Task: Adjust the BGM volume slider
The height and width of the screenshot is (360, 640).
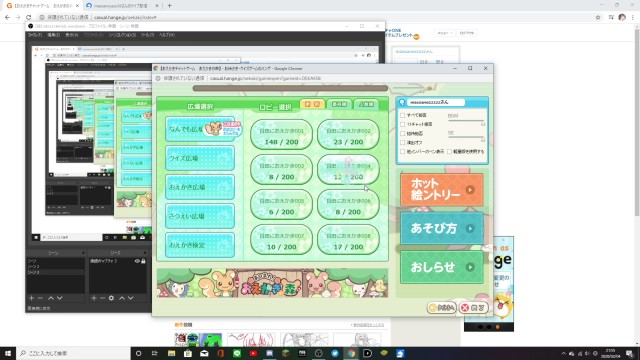Action: click(x=466, y=122)
